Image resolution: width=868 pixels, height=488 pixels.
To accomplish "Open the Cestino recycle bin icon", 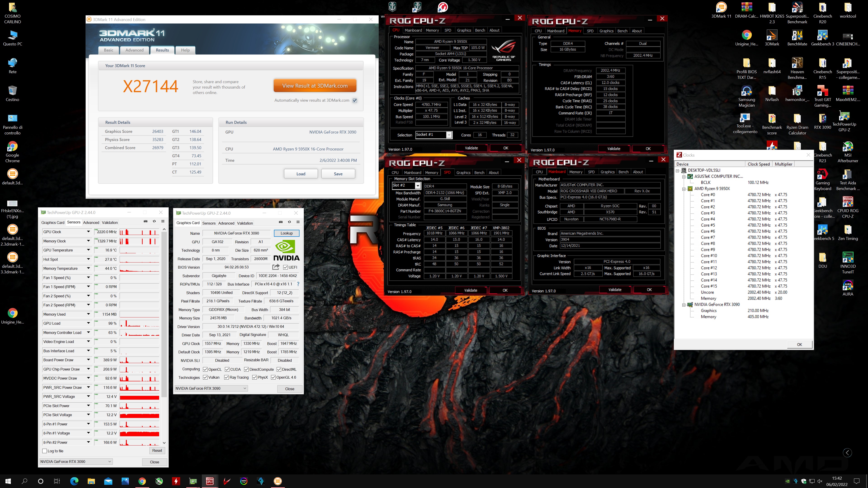I will pyautogui.click(x=12, y=93).
